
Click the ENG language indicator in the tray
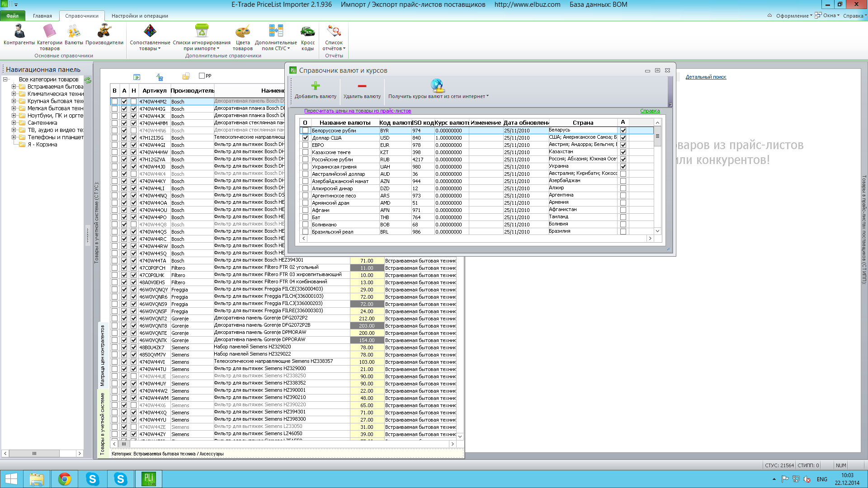tap(822, 479)
